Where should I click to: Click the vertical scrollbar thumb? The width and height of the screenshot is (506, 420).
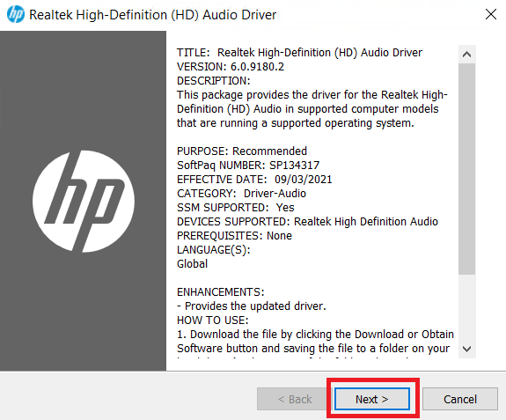click(466, 169)
